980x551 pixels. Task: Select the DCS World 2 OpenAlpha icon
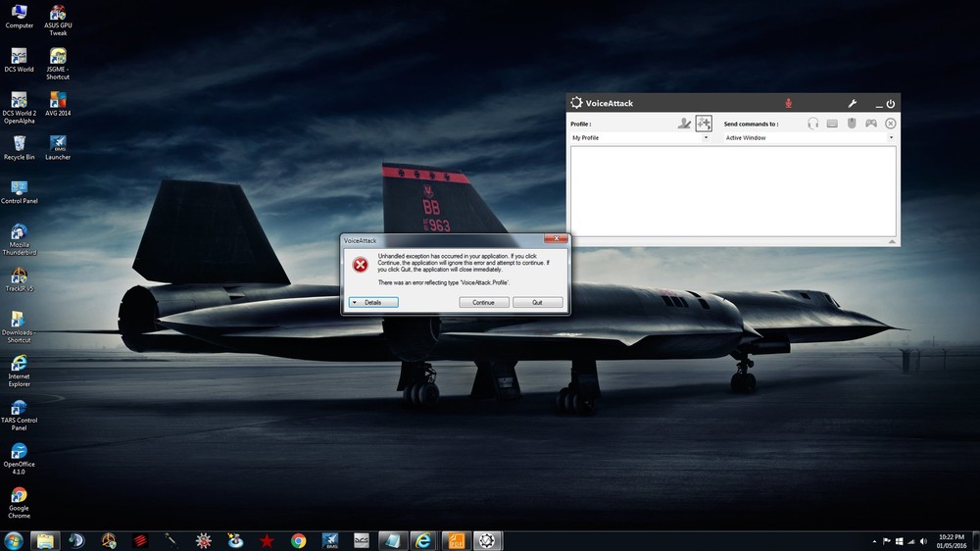pyautogui.click(x=19, y=108)
